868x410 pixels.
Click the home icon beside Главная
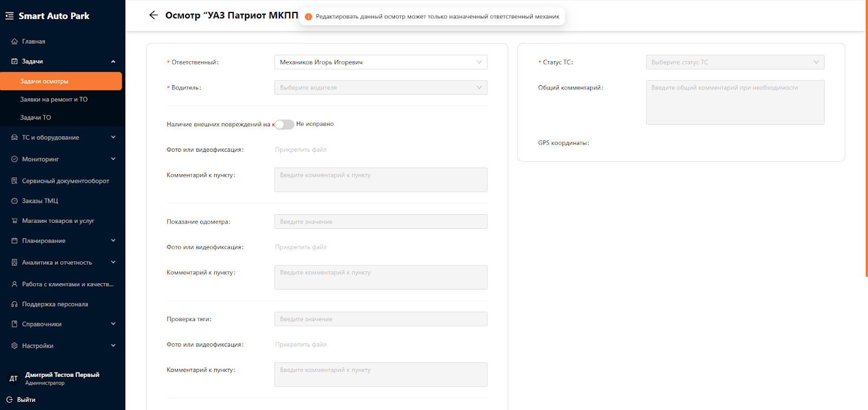point(15,41)
